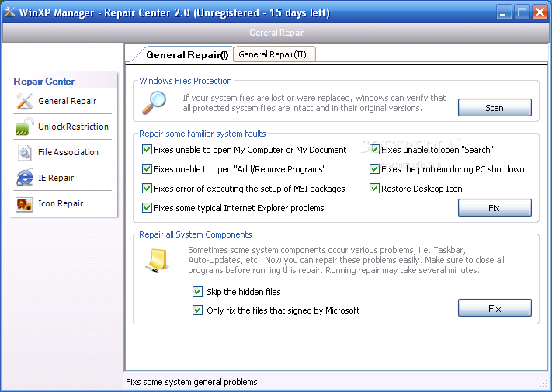Maximize the WinXP Manager window

(522, 12)
